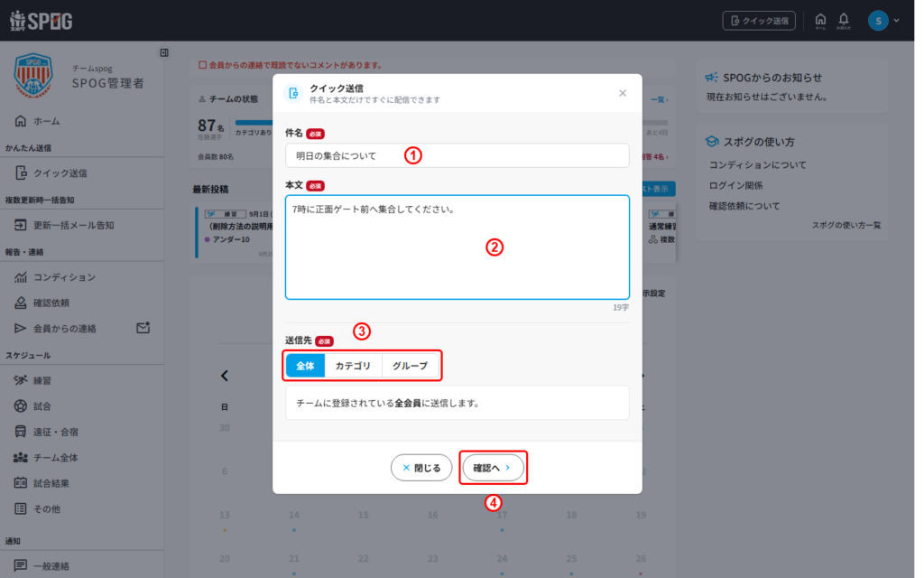Select 全体 as recipient

pos(305,366)
